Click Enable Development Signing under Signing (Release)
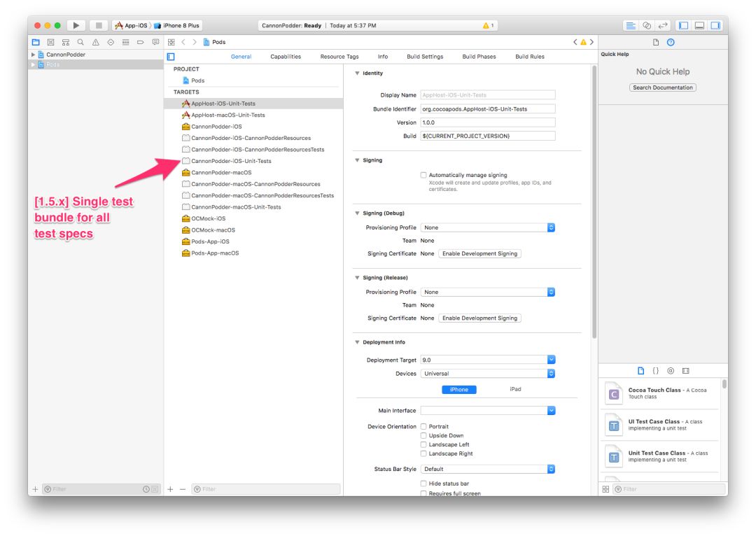Image resolution: width=756 pixels, height=536 pixels. click(479, 318)
